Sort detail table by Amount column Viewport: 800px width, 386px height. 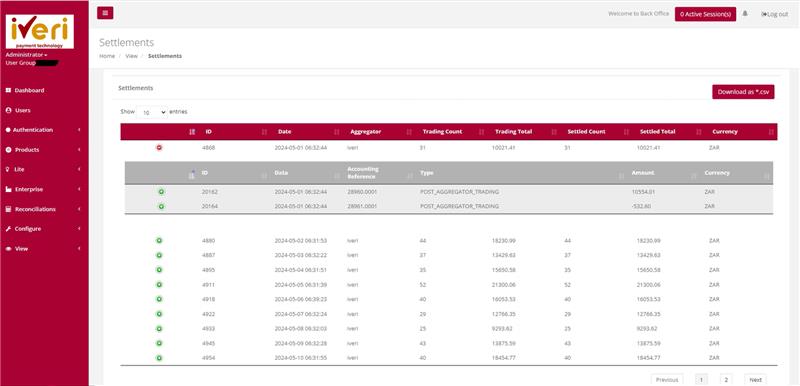pyautogui.click(x=663, y=173)
